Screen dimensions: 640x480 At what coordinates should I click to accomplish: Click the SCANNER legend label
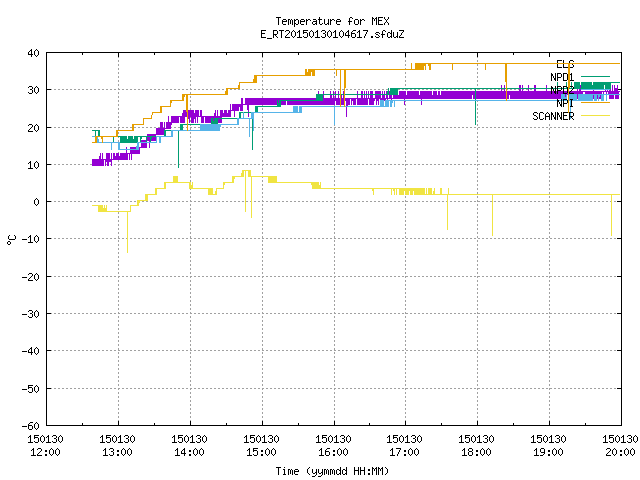pyautogui.click(x=553, y=116)
